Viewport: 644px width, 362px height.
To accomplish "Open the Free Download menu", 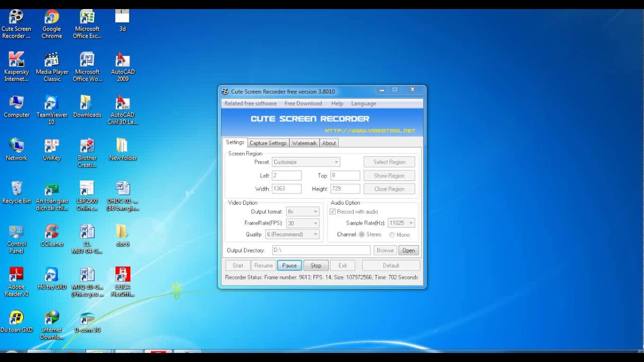I will point(303,104).
